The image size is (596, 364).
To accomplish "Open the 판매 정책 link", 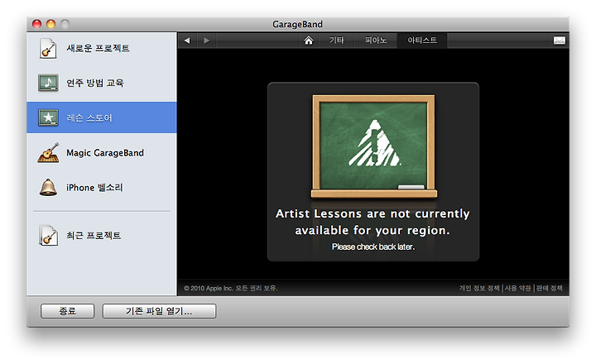I will tap(549, 288).
